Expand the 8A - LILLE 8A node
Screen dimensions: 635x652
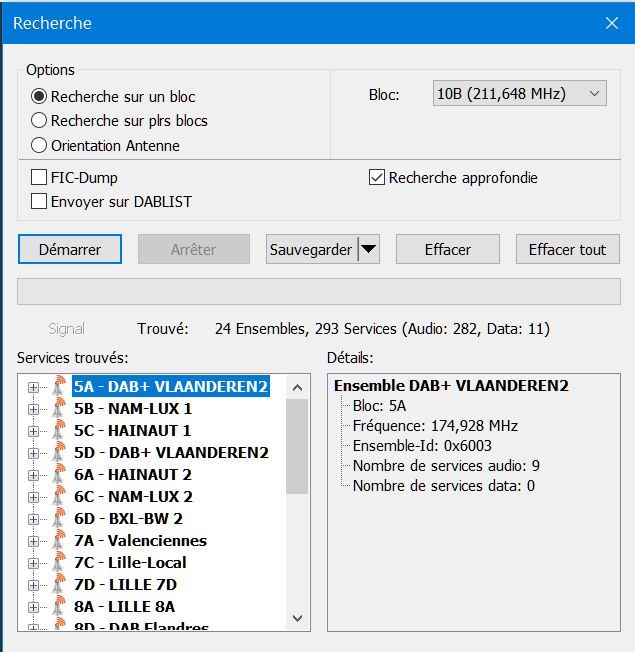pos(33,608)
